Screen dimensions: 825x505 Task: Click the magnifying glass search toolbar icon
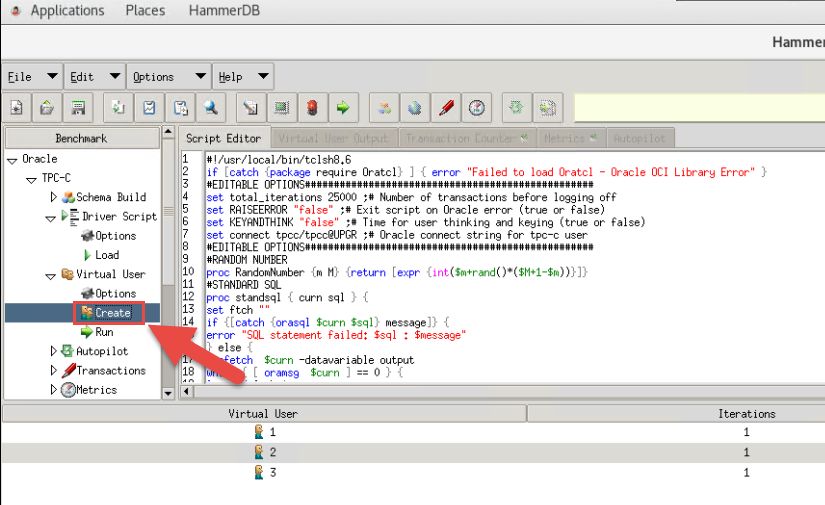pyautogui.click(x=211, y=108)
